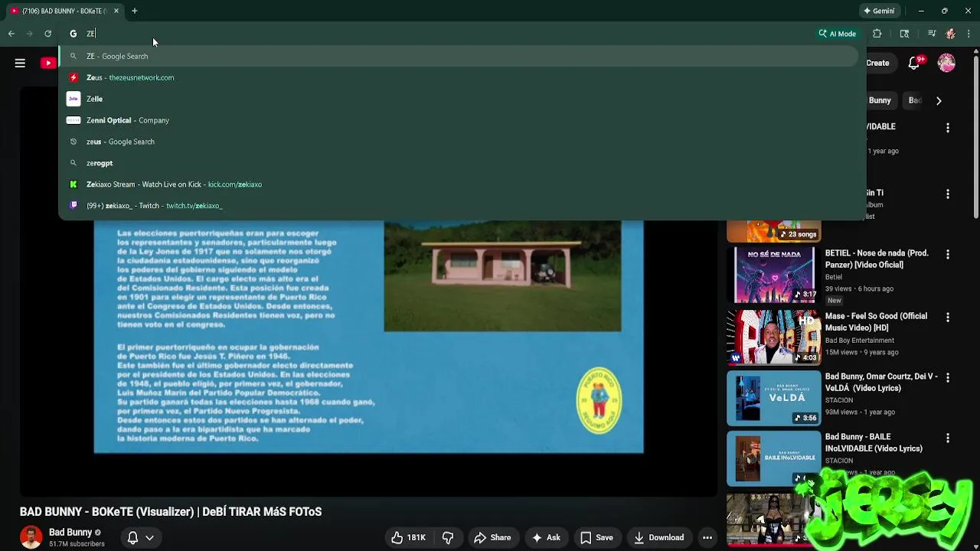Viewport: 980px width, 551px height.
Task: Open a new tab with plus icon
Action: coord(135,11)
